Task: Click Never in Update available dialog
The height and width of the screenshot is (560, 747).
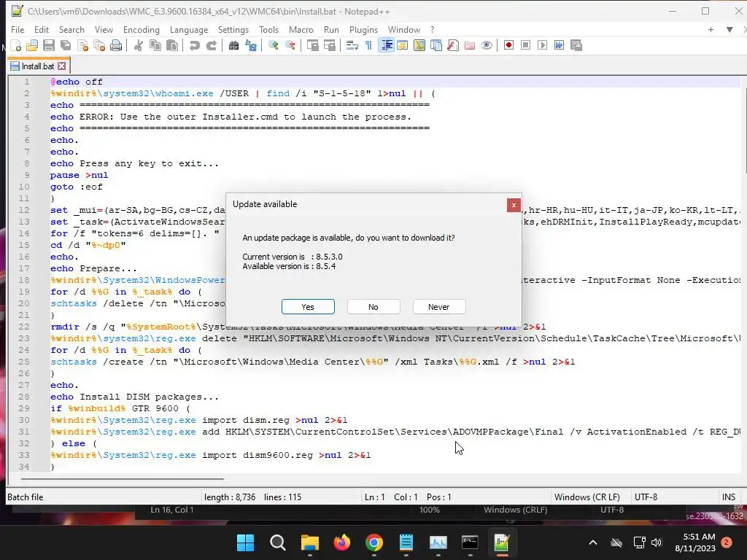Action: tap(439, 307)
